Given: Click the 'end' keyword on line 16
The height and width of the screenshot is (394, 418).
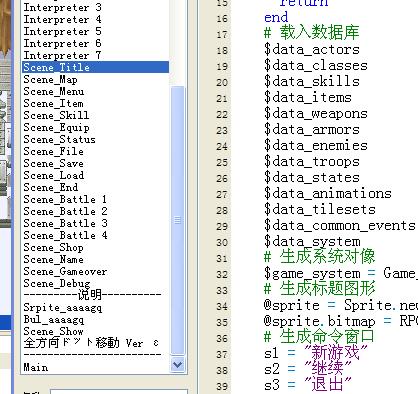Looking at the screenshot, I should click(x=276, y=17).
